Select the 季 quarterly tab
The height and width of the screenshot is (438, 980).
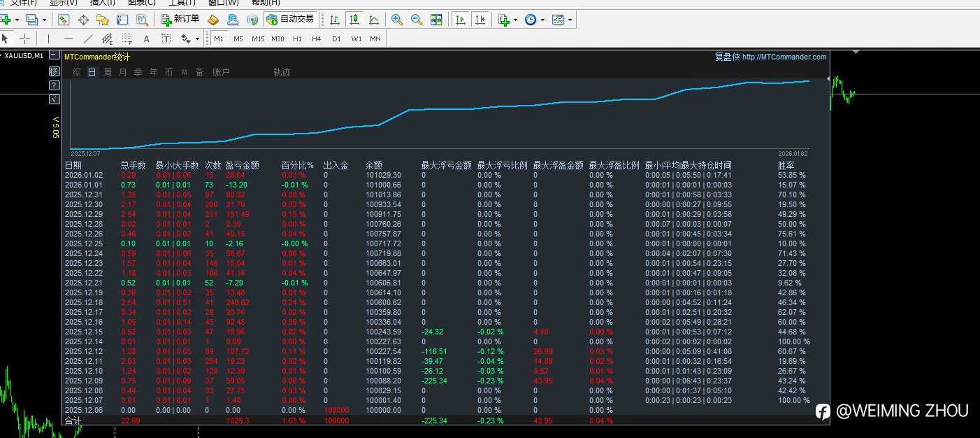coord(138,72)
